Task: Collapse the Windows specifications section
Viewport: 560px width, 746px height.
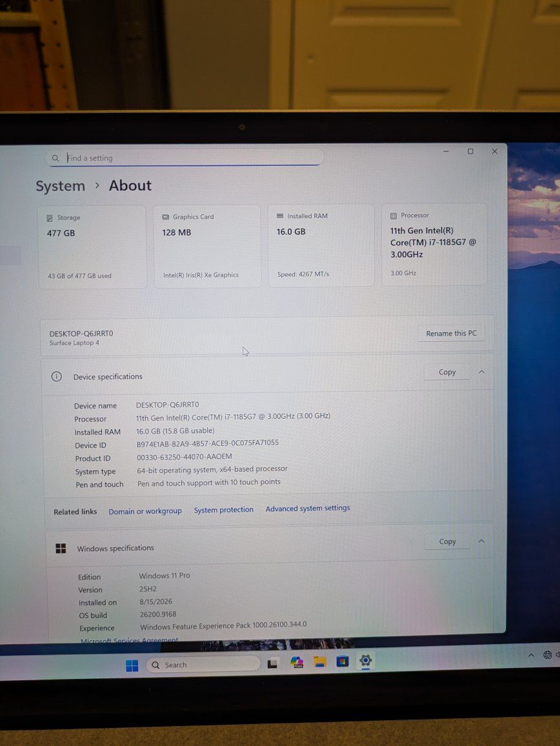Action: 481,541
